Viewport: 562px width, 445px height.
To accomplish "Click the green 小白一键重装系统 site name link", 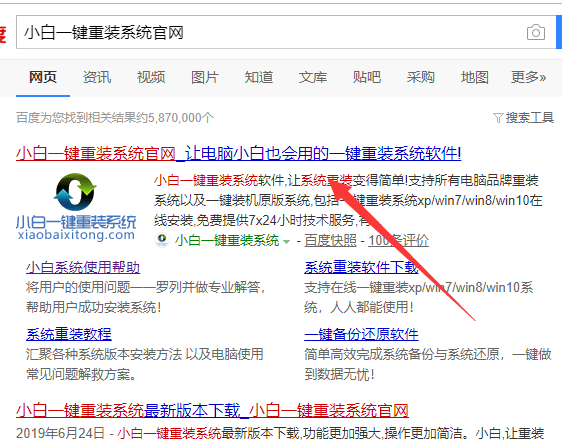I will pyautogui.click(x=227, y=240).
